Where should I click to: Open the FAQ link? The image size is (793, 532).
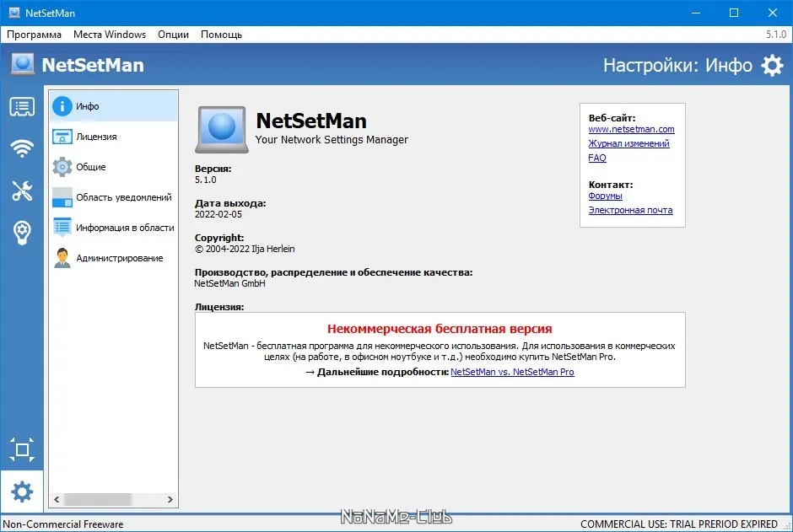click(x=597, y=158)
